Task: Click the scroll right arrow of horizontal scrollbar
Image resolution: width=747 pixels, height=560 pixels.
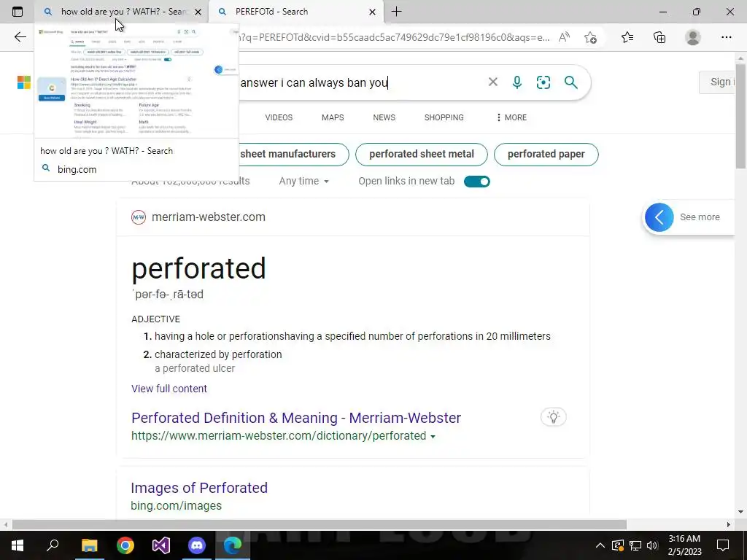Action: (x=729, y=524)
